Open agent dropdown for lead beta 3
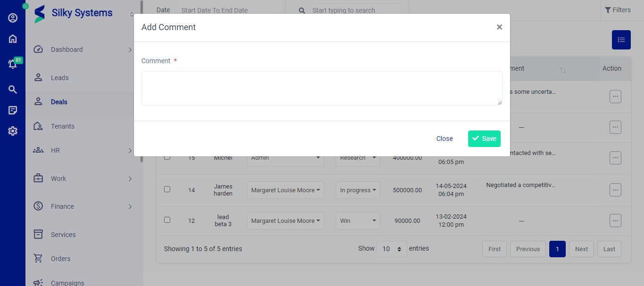 click(x=285, y=221)
